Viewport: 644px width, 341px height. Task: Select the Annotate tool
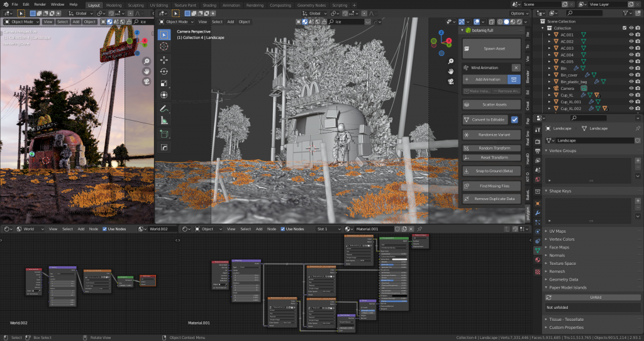point(164,109)
